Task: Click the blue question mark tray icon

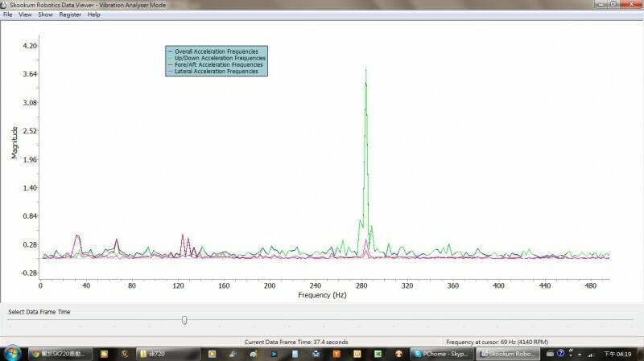Action: coord(560,353)
